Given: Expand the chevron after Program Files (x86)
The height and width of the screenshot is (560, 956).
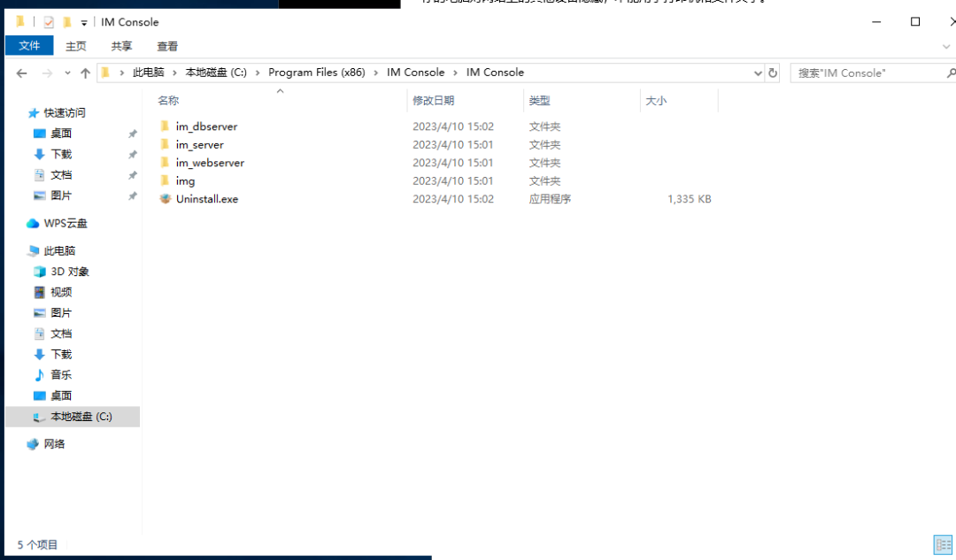Looking at the screenshot, I should point(375,73).
